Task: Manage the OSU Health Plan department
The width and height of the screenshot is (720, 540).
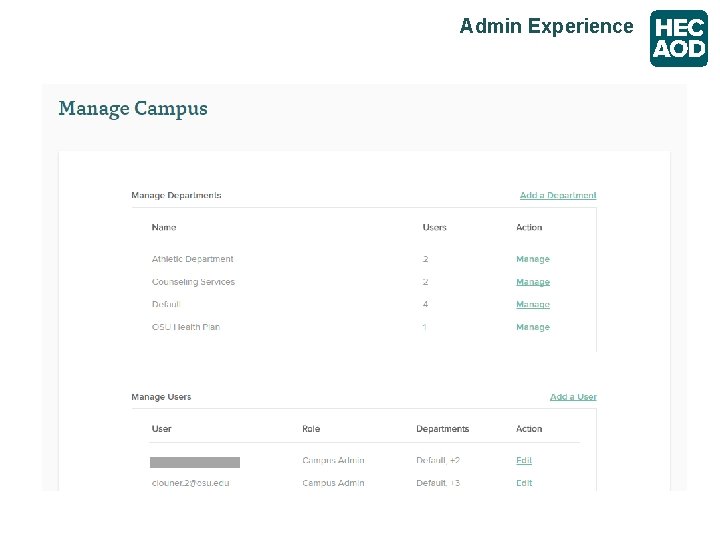Action: tap(533, 327)
